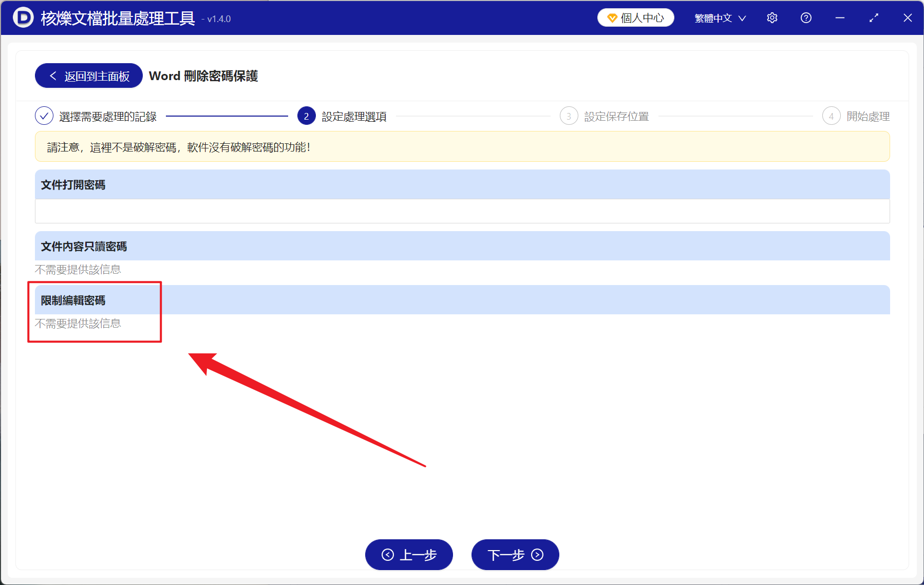Click the 限制編輯密碼 section header
The width and height of the screenshot is (924, 585).
[462, 300]
